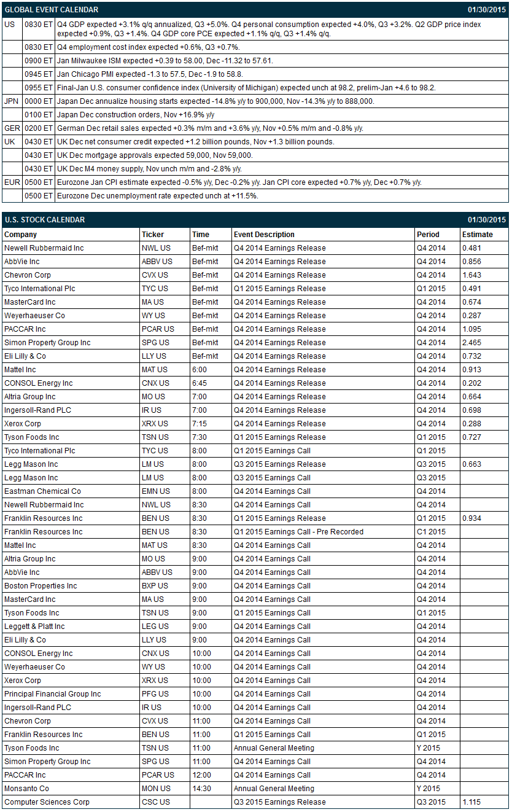Select the EUR country code cell
Viewport: 512px width, 812px height.
click(12, 182)
